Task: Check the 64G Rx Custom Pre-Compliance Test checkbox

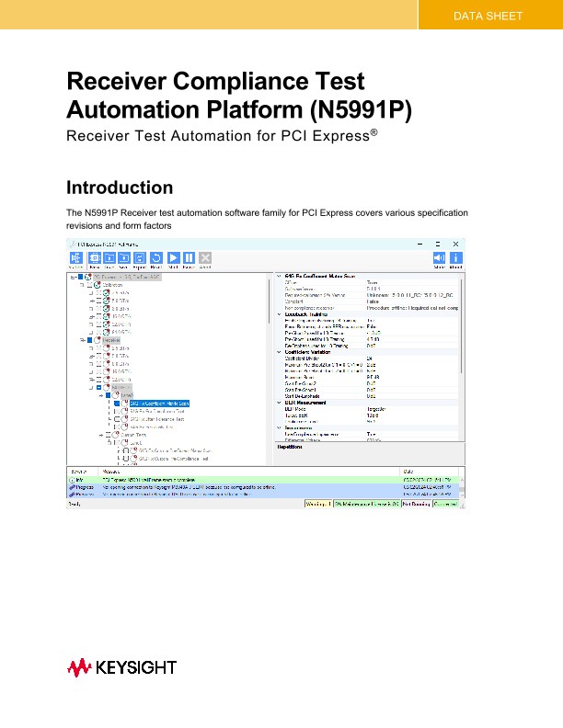Action: pyautogui.click(x=126, y=459)
